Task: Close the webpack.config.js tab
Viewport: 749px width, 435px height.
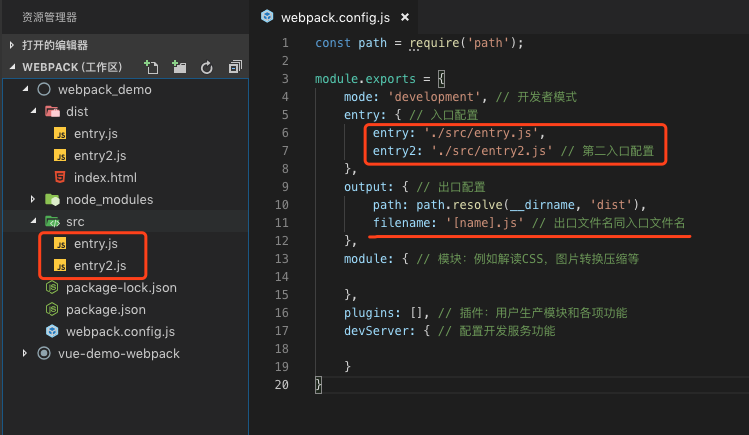Action: (x=405, y=17)
